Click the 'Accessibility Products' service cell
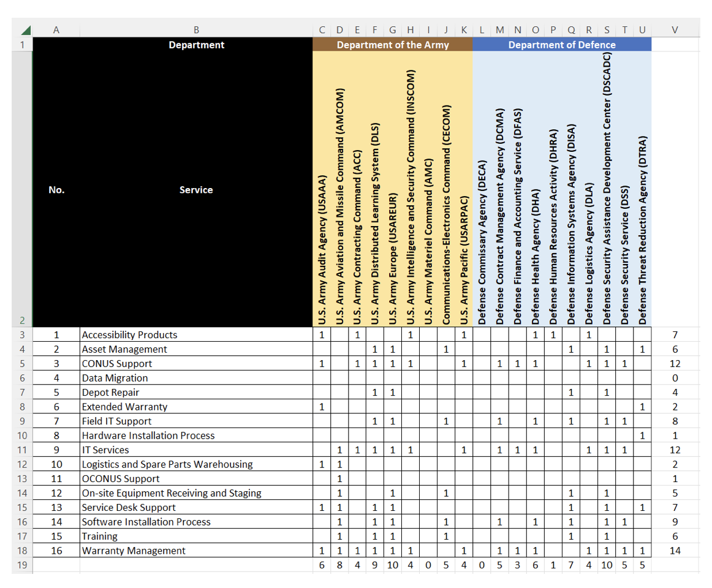This screenshot has height=588, width=712. point(196,334)
